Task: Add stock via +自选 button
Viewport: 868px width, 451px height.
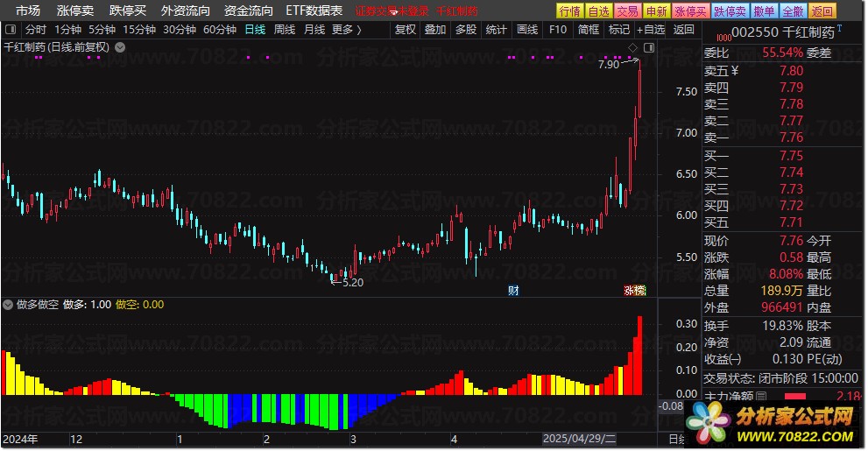Action: (x=651, y=29)
